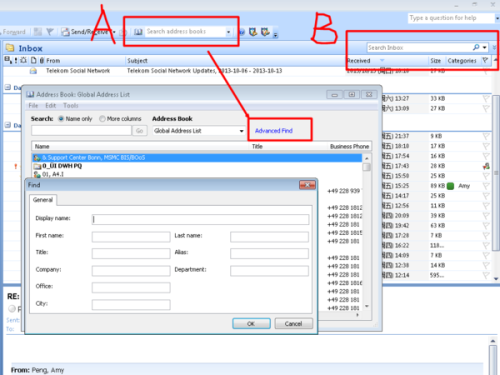
Task: Click the attachment paperclip column header icon
Action: pos(42,61)
